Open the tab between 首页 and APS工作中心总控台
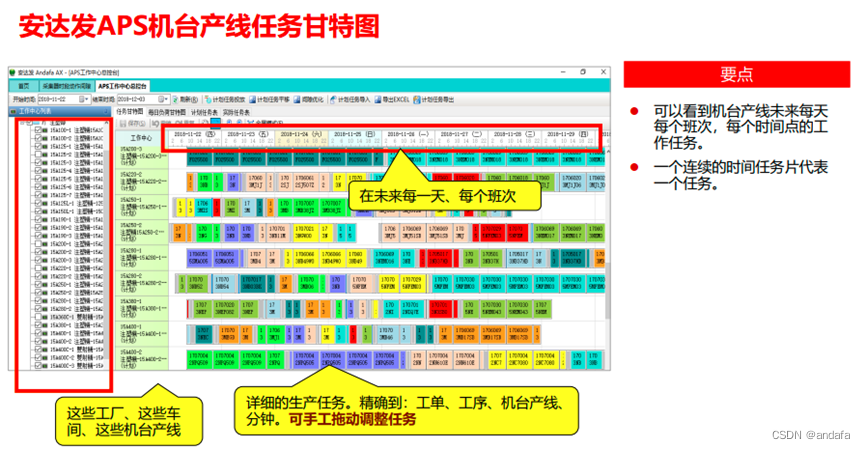Screen dimensions: 865x449 click(x=67, y=86)
